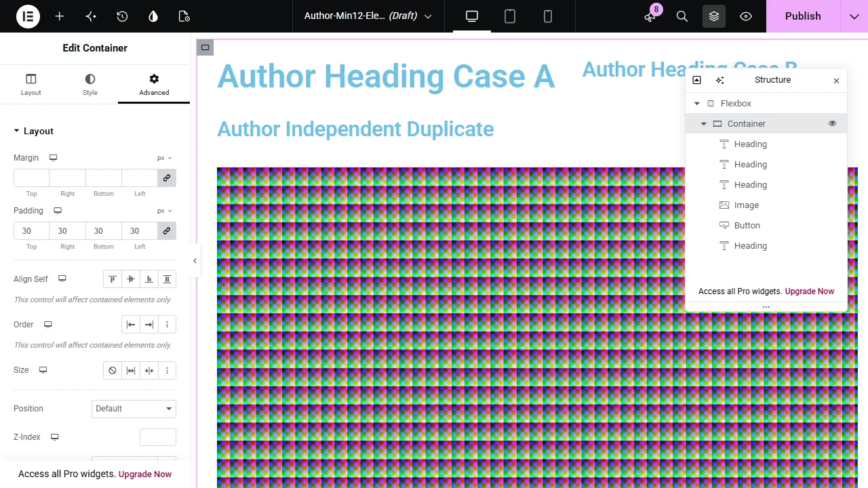Screen dimensions: 868x488
Task: Set Align Self to stretch
Action: (x=167, y=279)
